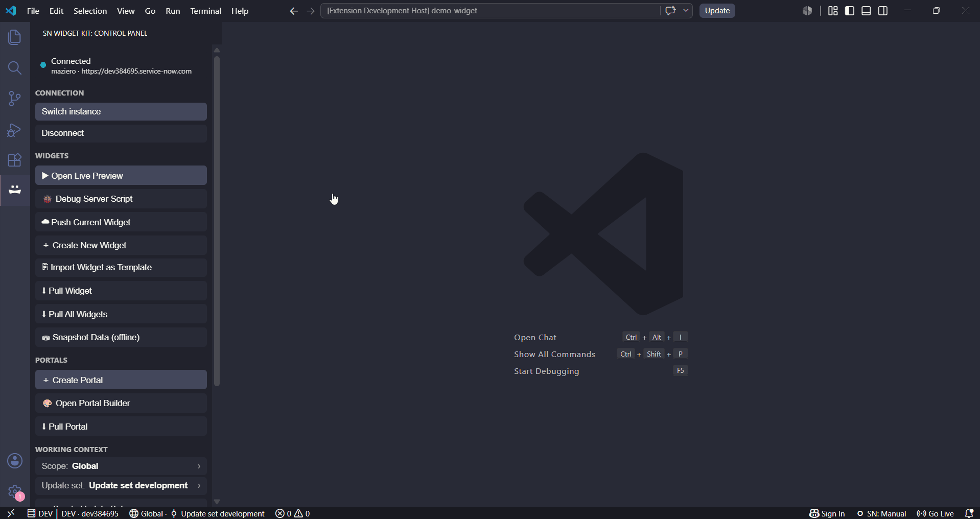The height and width of the screenshot is (519, 980).
Task: Click Open Chat shortcut hint
Action: [535, 337]
